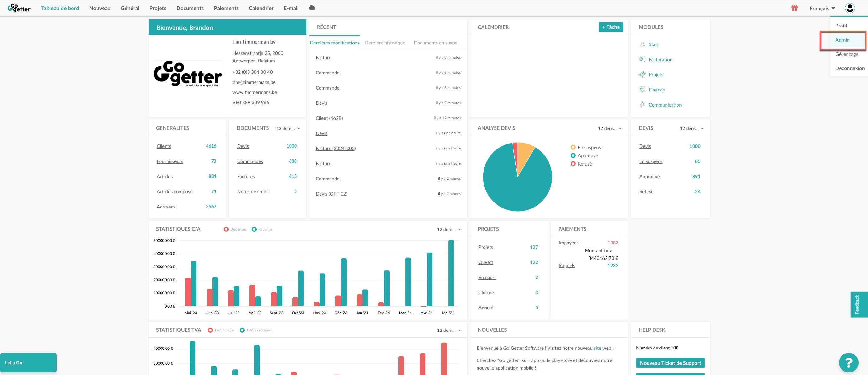The image size is (868, 375).
Task: Open the Articles composé link
Action: [174, 192]
